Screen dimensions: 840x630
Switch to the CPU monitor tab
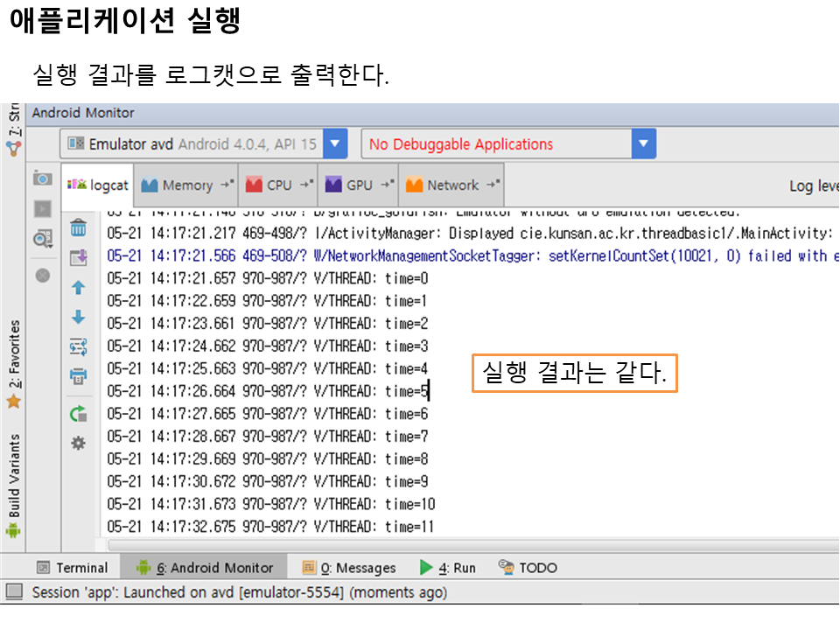279,185
